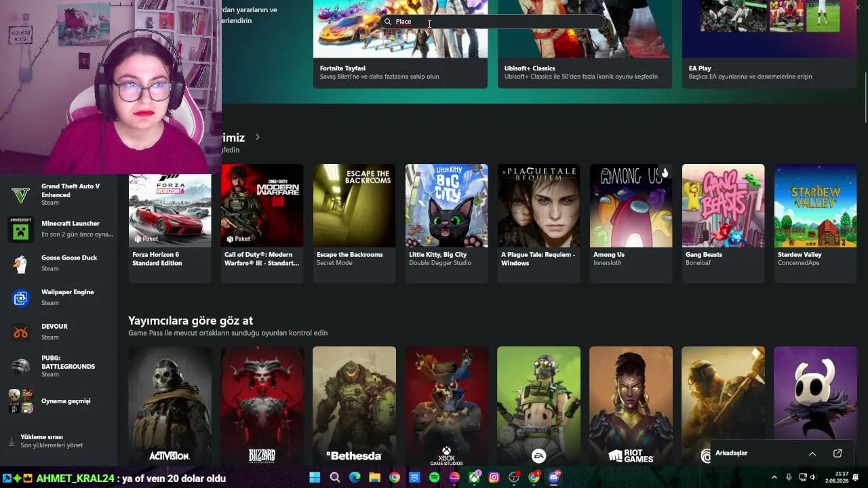The image size is (868, 488).
Task: Expand the section with the chevron beside 'imiz'
Action: (257, 138)
